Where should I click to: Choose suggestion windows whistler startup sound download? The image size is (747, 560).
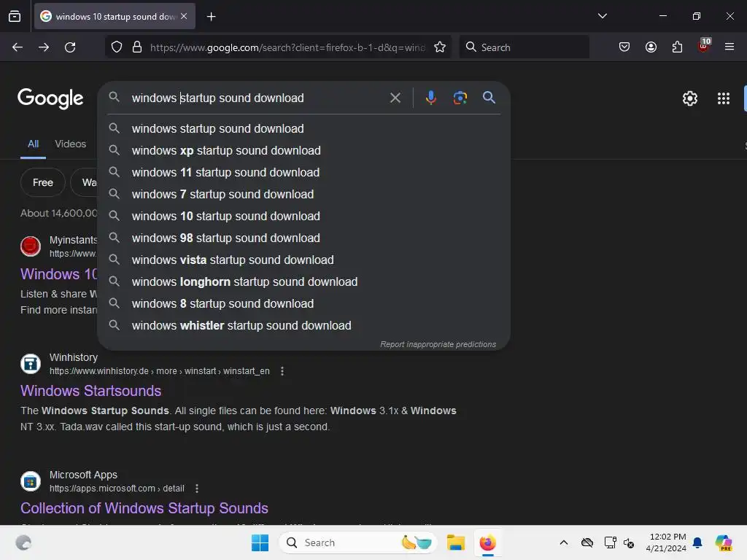[x=304, y=326]
